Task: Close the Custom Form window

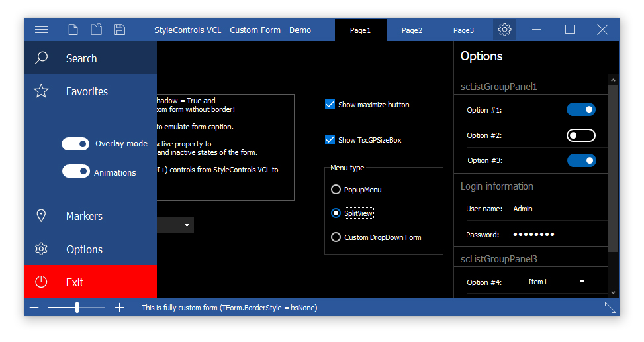Action: 602,30
